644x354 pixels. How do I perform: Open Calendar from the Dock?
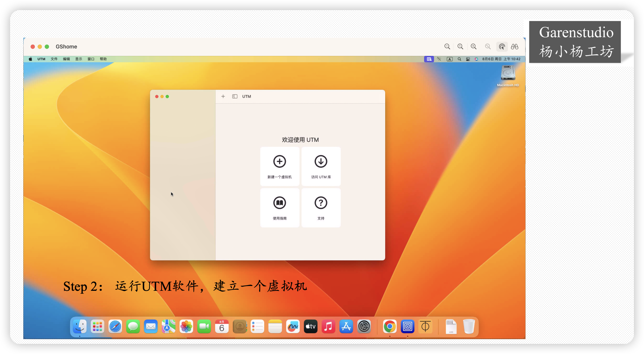pyautogui.click(x=222, y=326)
